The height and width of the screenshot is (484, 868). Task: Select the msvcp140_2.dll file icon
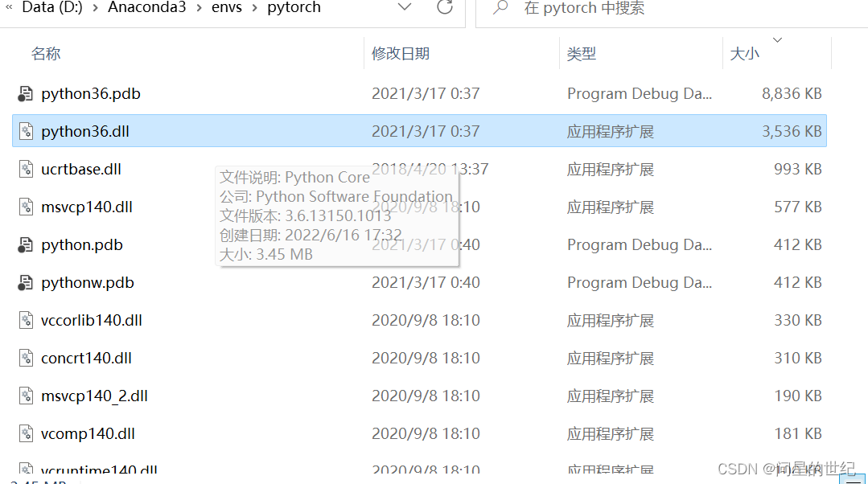click(x=24, y=396)
